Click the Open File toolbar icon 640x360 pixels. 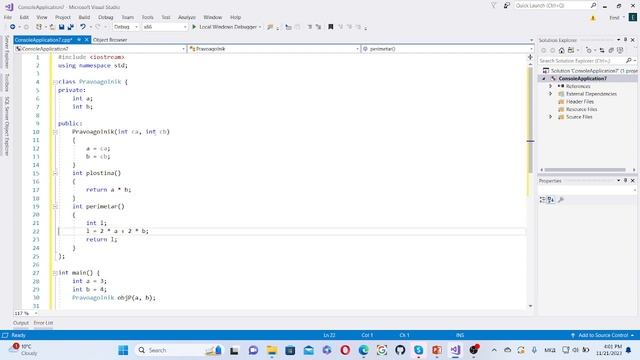(52, 27)
